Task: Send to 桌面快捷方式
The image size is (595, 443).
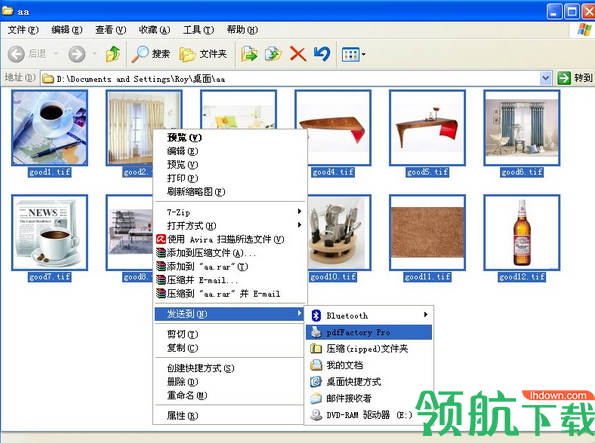Action: [369, 382]
